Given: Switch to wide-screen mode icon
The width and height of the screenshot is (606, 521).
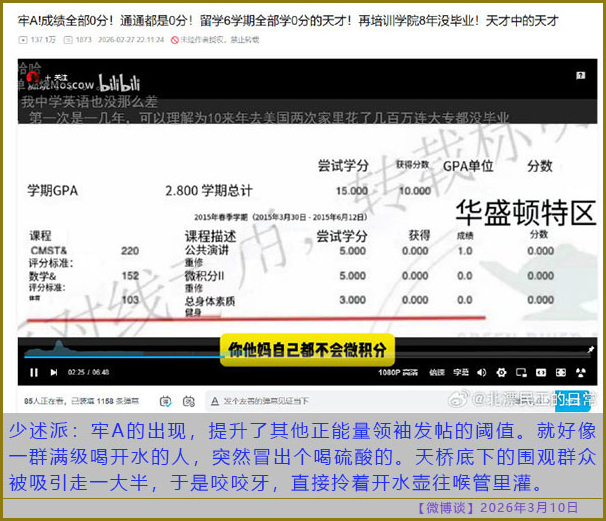Looking at the screenshot, I should (x=541, y=372).
